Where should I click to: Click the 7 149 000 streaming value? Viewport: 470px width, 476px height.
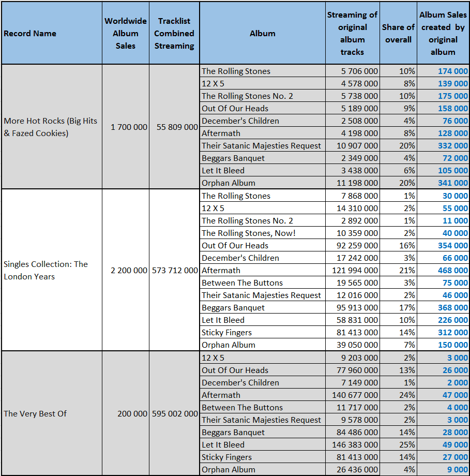[x=359, y=383]
